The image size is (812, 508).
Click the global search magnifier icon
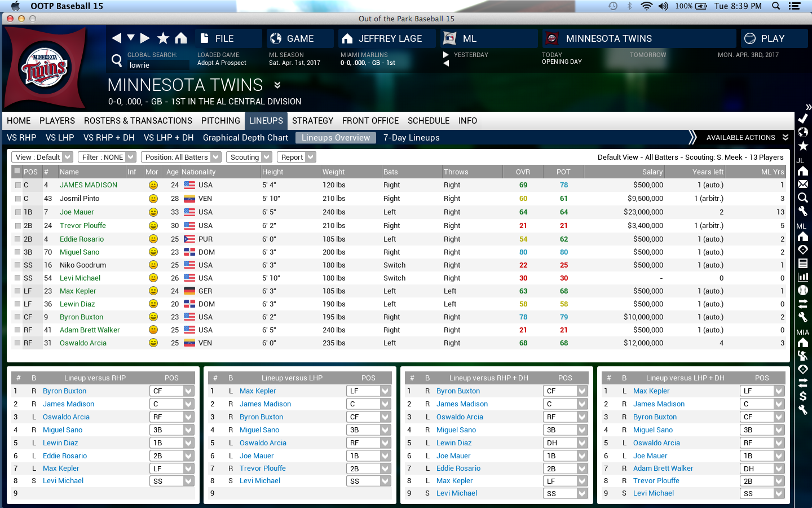(117, 60)
